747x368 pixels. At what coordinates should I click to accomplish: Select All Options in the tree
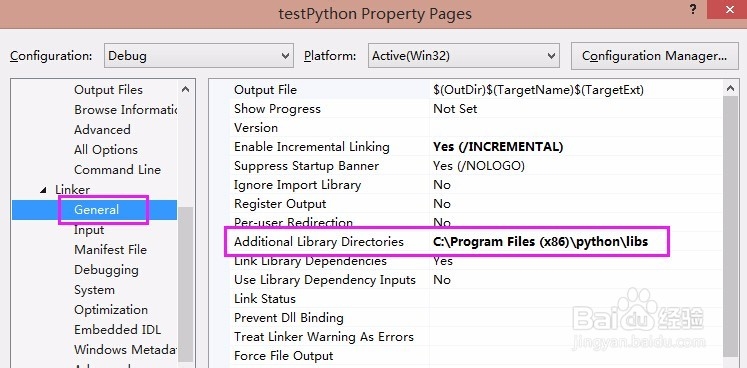106,150
